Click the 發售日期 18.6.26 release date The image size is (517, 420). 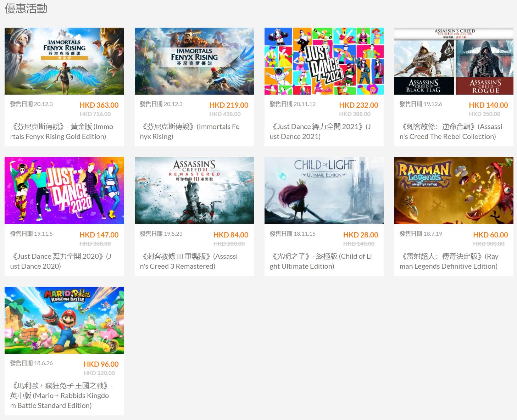point(31,363)
